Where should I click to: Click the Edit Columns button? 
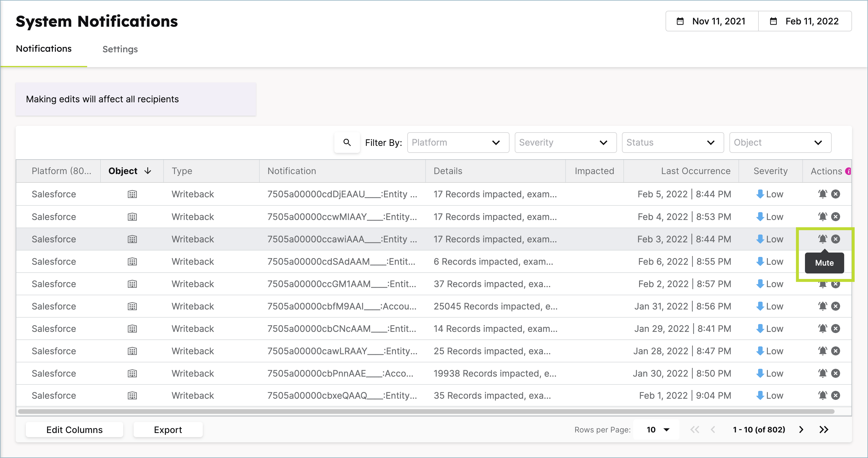[74, 430]
